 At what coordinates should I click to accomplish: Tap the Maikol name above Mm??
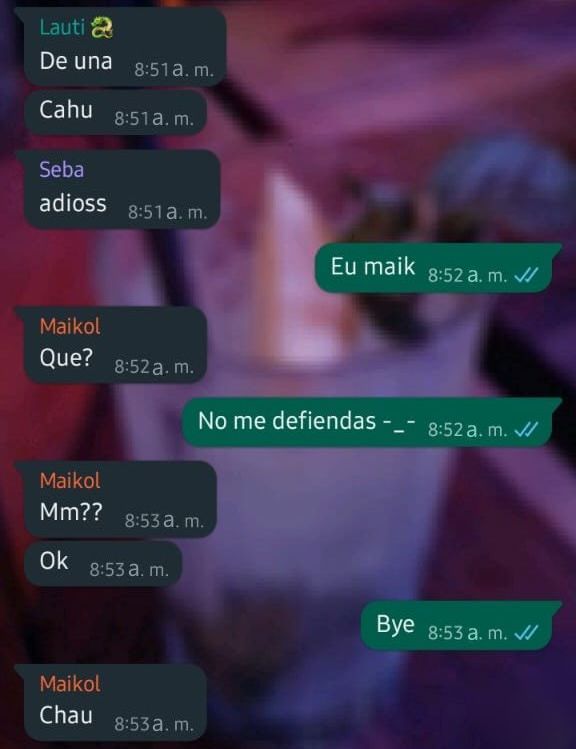tap(70, 481)
